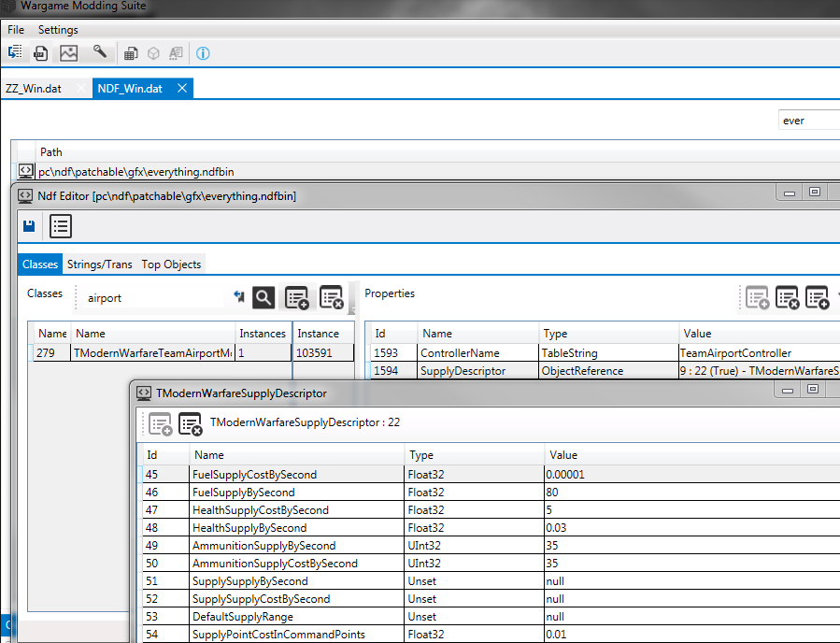Click the list view icon in Ndf Editor
Image resolution: width=840 pixels, height=643 pixels.
click(61, 226)
